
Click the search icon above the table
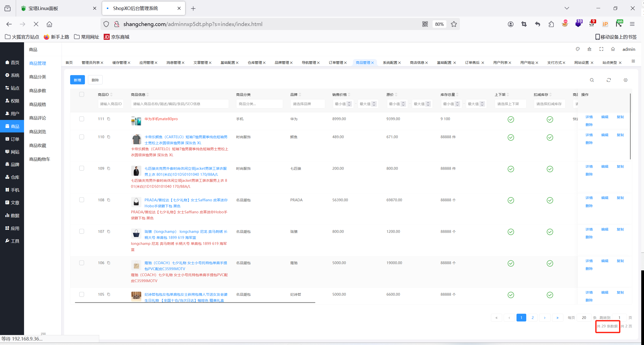pyautogui.click(x=592, y=80)
